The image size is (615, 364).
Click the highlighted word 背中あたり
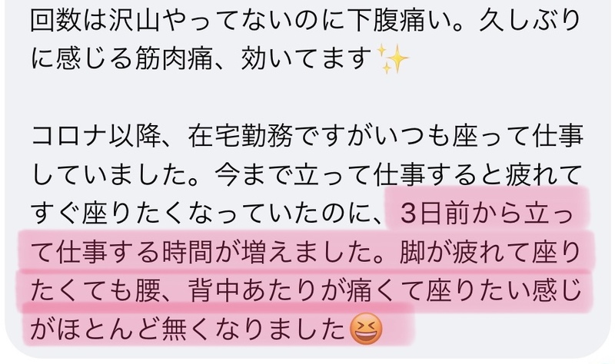pos(254,291)
